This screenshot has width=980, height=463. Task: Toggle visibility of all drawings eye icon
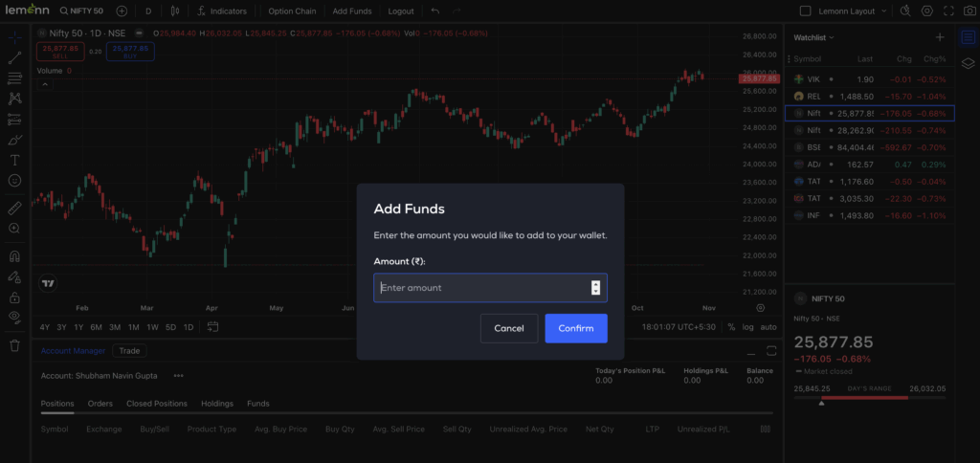14,317
